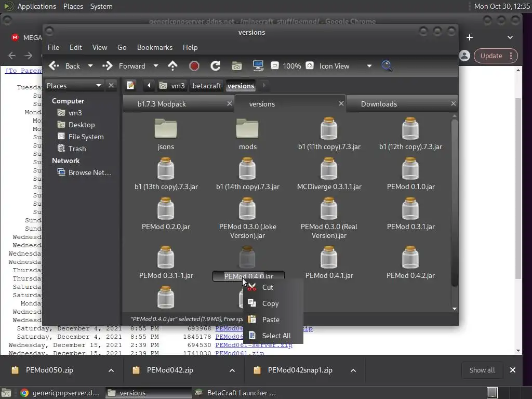
Task: Go to vm3 in the path bar
Action: (172, 86)
